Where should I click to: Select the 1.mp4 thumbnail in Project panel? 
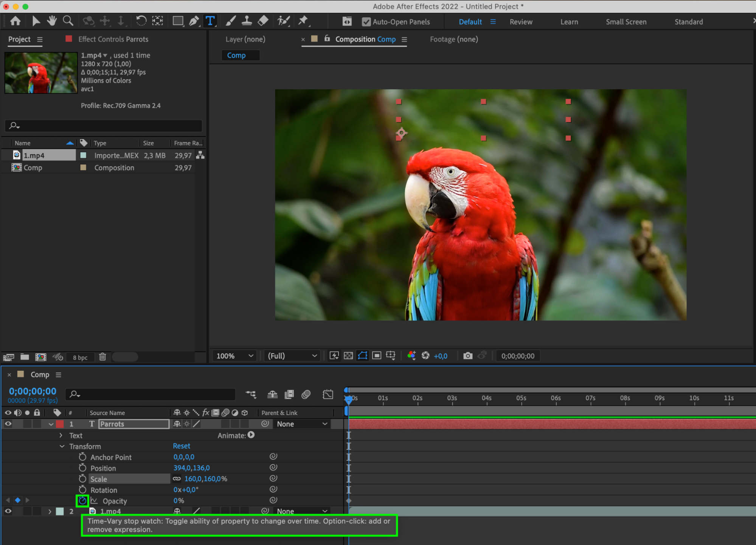point(41,73)
